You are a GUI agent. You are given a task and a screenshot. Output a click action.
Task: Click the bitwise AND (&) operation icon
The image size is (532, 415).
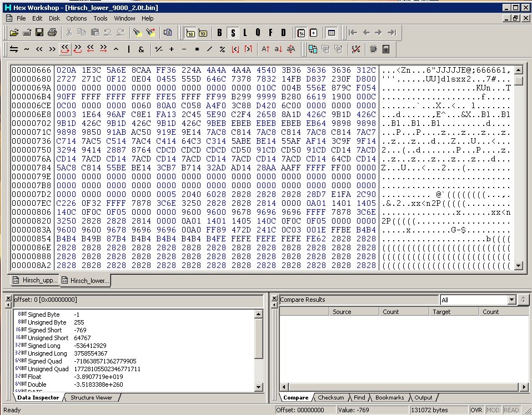(141, 49)
